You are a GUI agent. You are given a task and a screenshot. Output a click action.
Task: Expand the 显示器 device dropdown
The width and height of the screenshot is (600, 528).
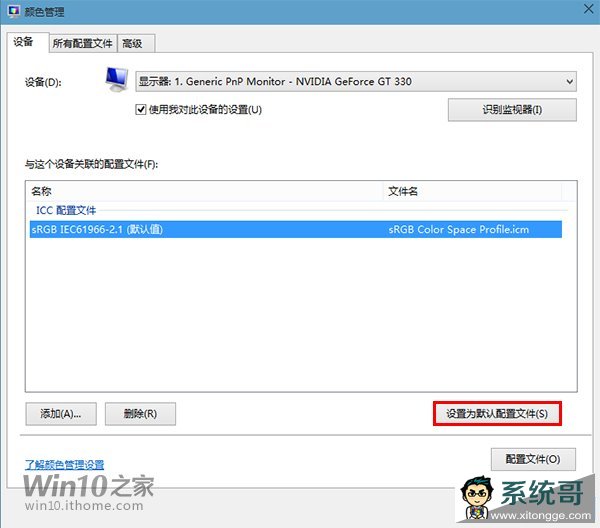[x=356, y=81]
